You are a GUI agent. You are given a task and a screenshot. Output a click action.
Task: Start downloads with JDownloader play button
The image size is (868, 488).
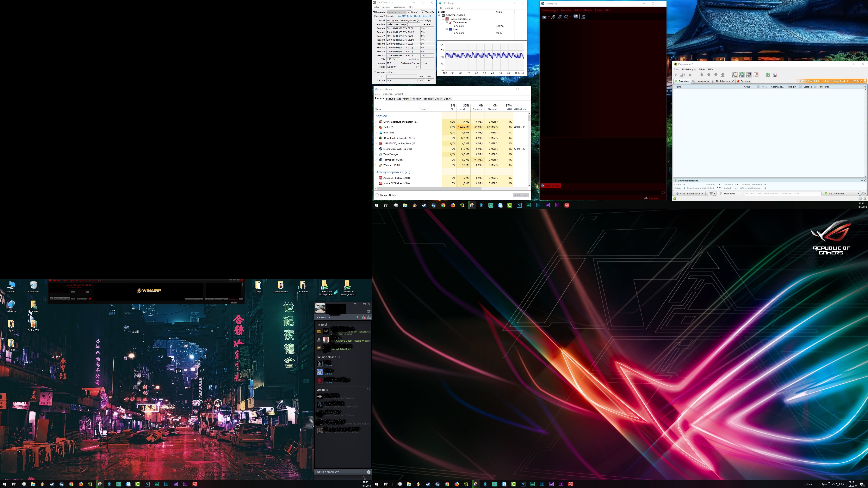(676, 75)
